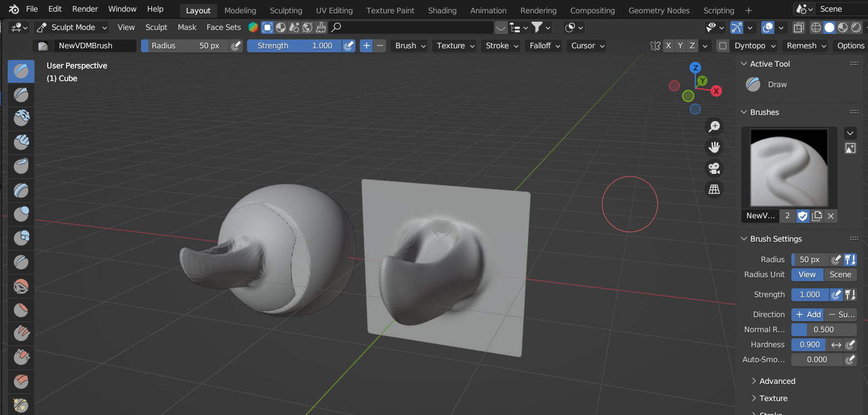Toggle X axis symmetry
The width and height of the screenshot is (868, 415).
[668, 46]
